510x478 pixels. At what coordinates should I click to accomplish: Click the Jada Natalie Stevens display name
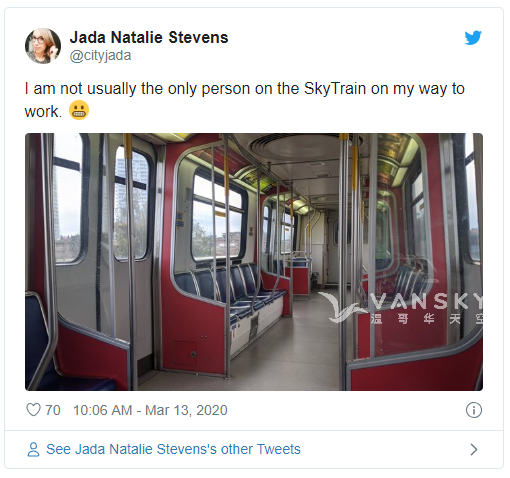tap(149, 37)
